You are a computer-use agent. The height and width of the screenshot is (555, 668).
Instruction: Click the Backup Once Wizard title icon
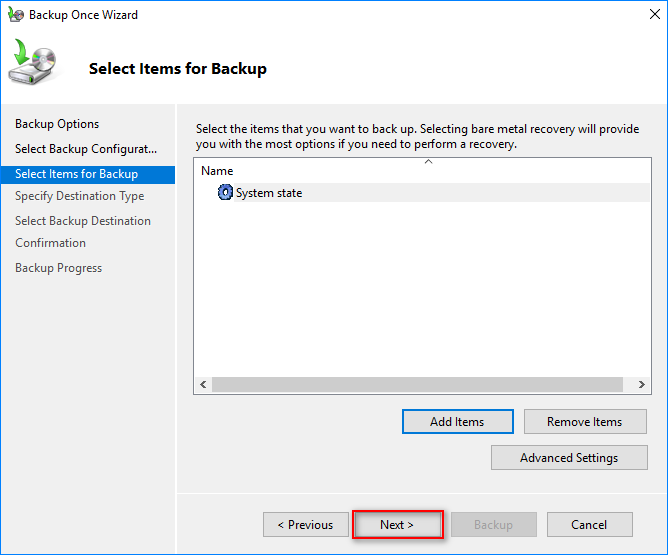(x=16, y=14)
